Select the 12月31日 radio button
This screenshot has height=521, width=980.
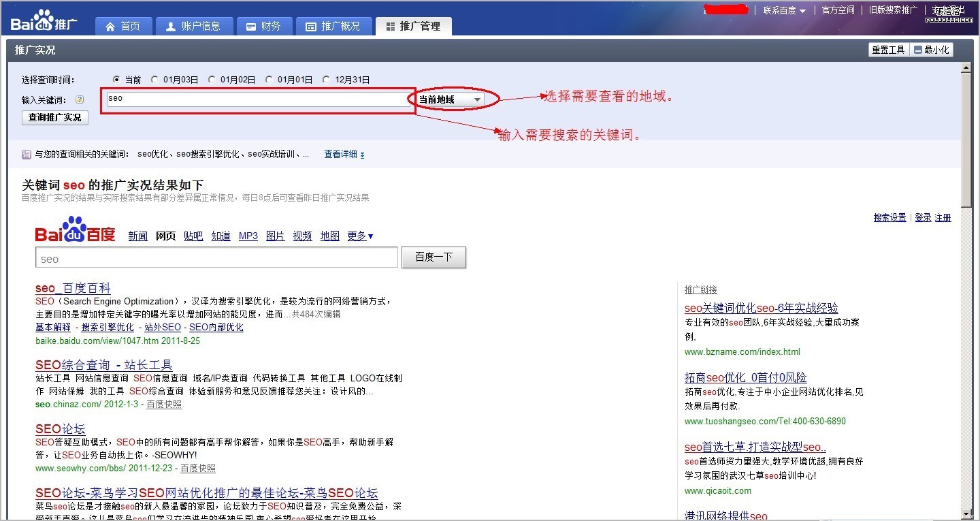(x=326, y=80)
